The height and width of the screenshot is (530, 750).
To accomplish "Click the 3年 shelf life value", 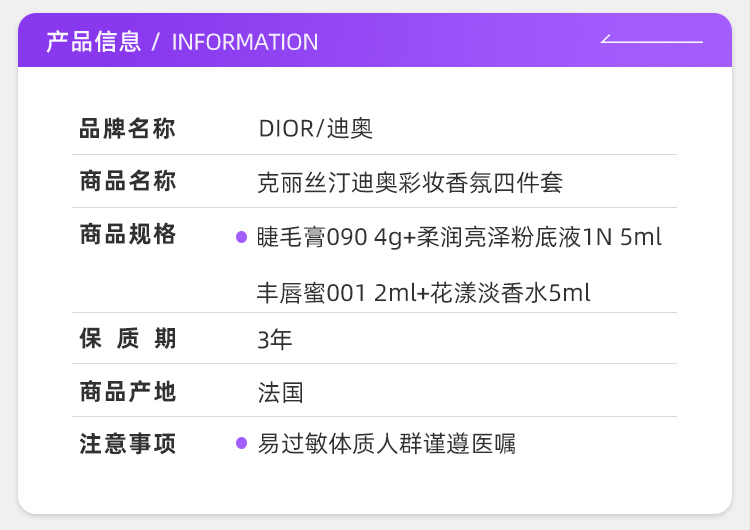I will (275, 340).
